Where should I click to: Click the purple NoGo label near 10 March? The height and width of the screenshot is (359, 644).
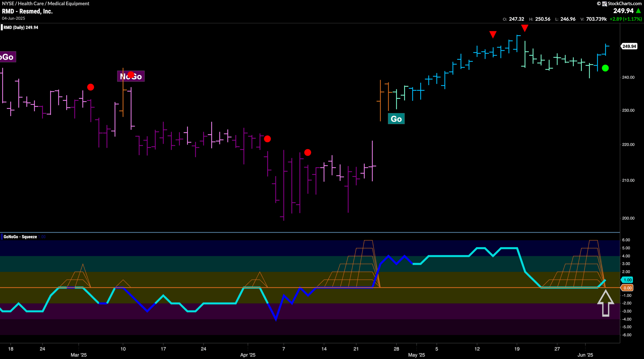pos(131,76)
